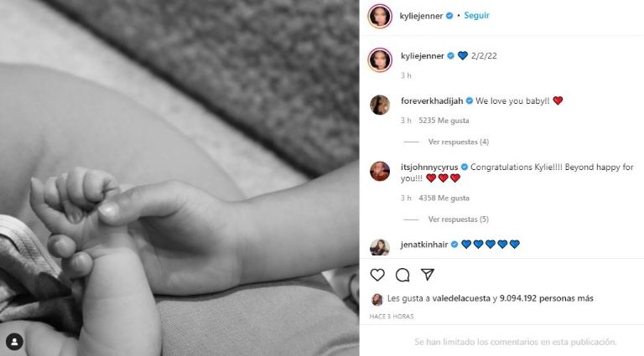This screenshot has height=356, width=644.
Task: Open valedelacuesta username in likes line
Action: point(462,298)
